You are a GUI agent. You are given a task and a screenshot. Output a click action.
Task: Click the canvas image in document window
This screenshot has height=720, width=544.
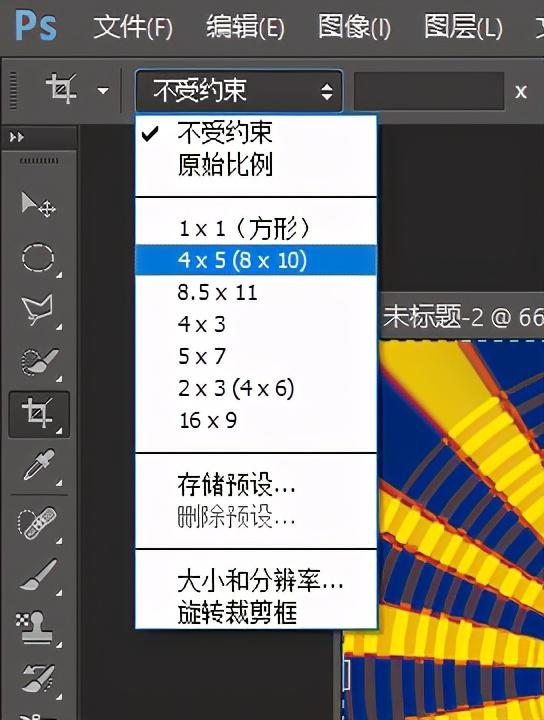point(461,530)
